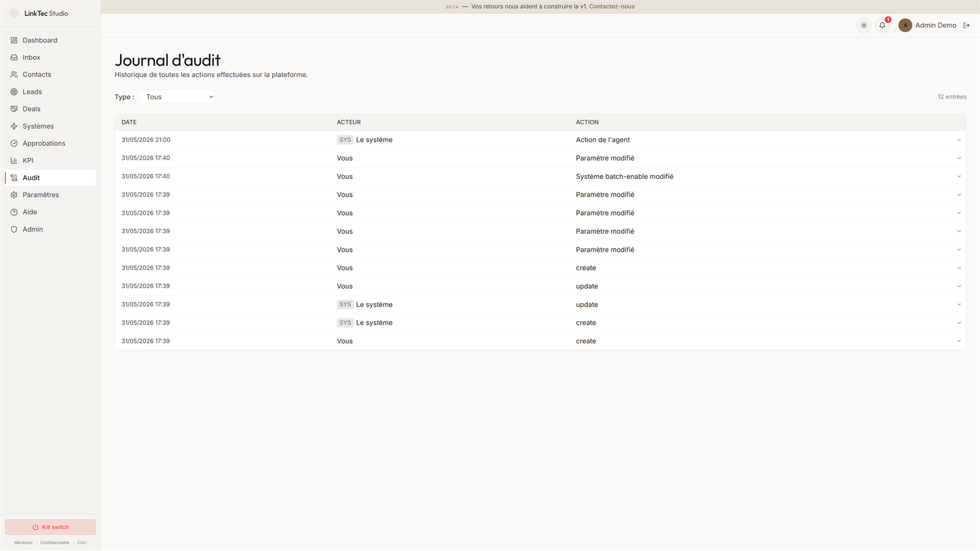The height and width of the screenshot is (551, 980).
Task: Click the Action de l'agent text
Action: (x=603, y=140)
